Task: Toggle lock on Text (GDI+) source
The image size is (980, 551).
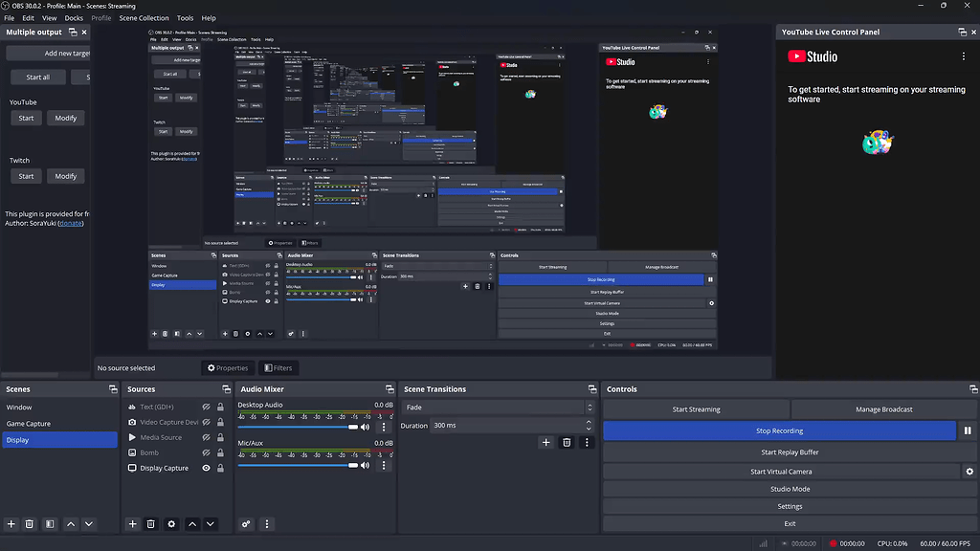Action: tap(221, 407)
